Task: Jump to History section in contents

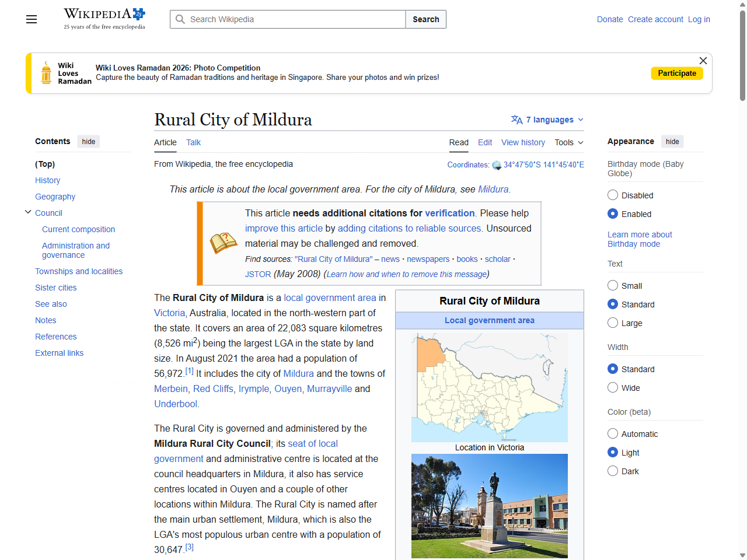Action: (47, 180)
